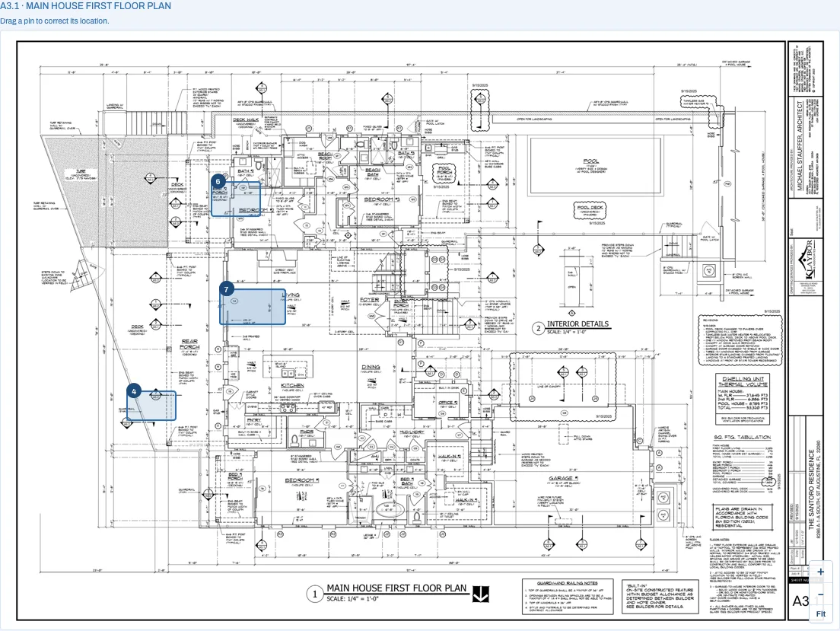Click the circled number 1 drawing marker
The height and width of the screenshot is (631, 840).
[x=314, y=594]
